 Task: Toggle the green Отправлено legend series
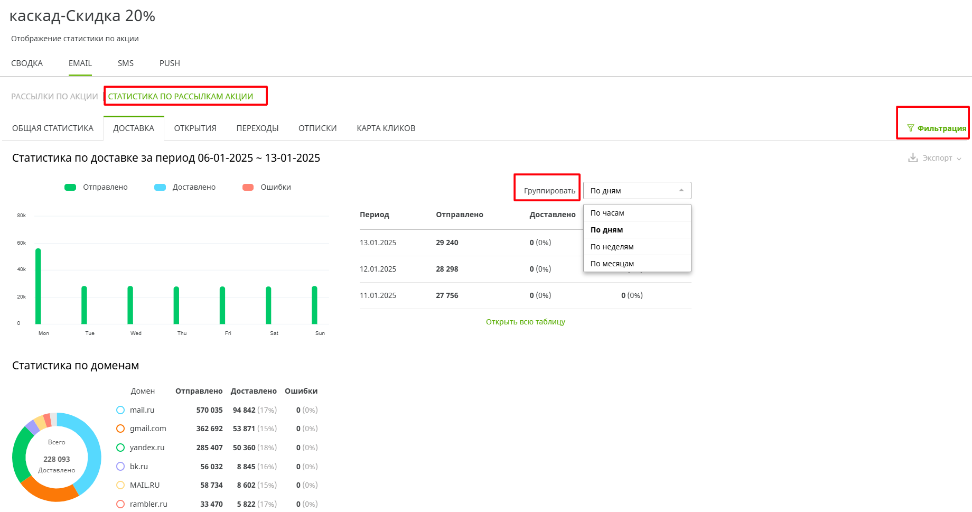pyautogui.click(x=70, y=187)
